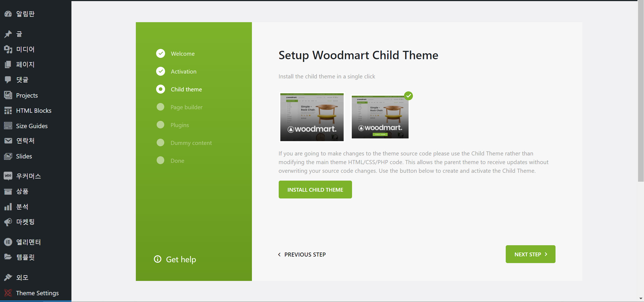Click the checked Activation step circle
This screenshot has height=302, width=644.
coord(160,71)
